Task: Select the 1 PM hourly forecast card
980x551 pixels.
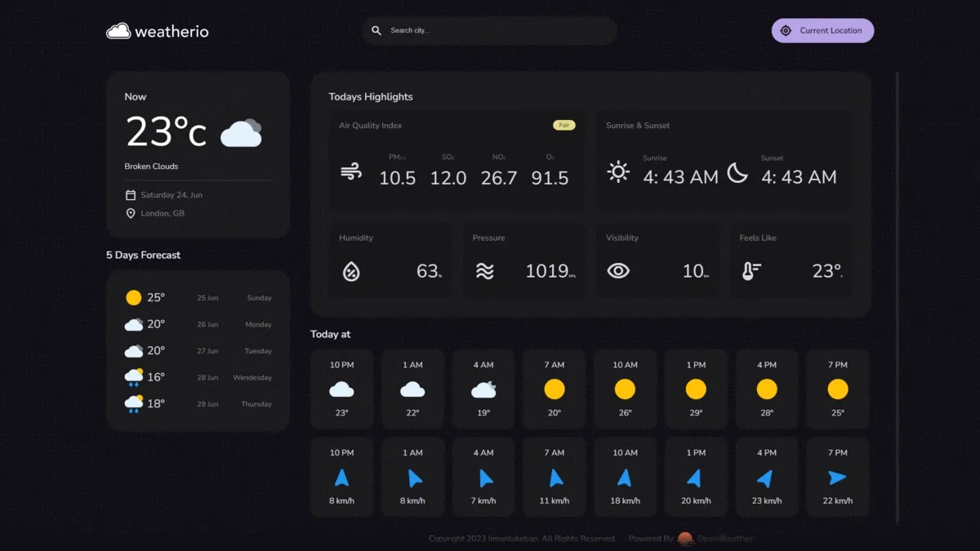Action: (x=696, y=389)
